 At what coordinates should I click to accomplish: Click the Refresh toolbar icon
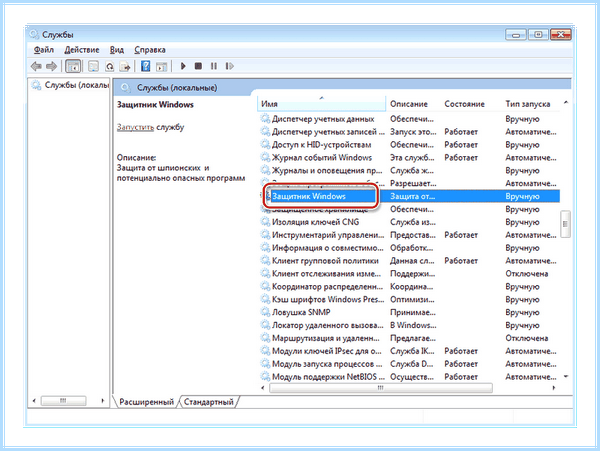click(109, 67)
